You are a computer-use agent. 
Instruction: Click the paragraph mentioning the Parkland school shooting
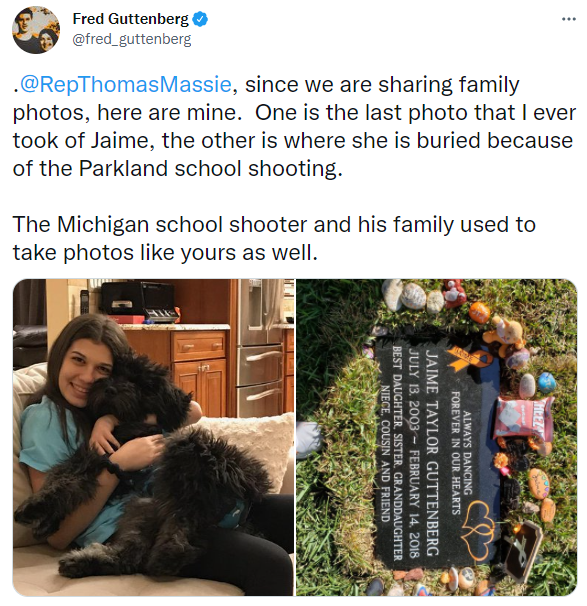coord(294,126)
